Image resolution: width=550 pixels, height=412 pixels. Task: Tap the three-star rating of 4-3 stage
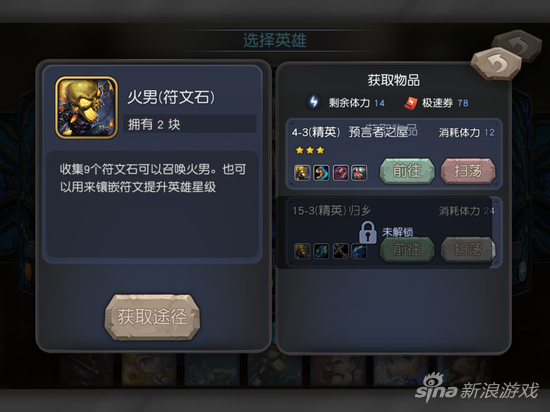point(310,150)
